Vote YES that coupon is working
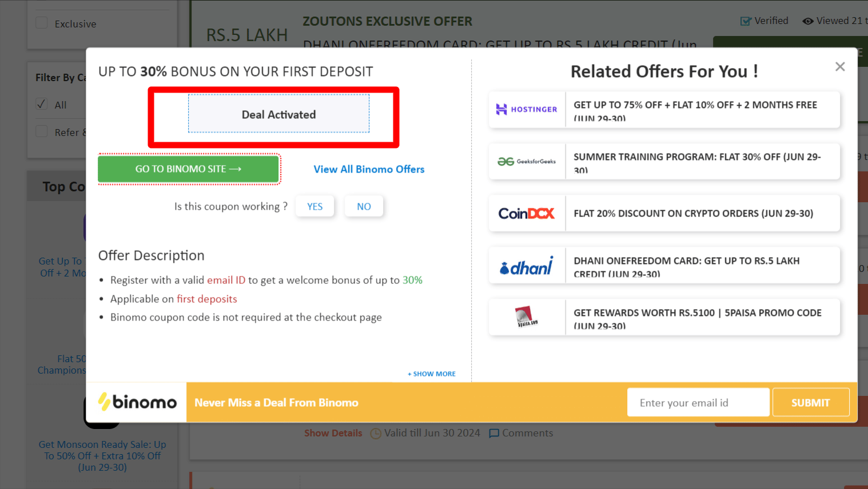 coord(314,206)
